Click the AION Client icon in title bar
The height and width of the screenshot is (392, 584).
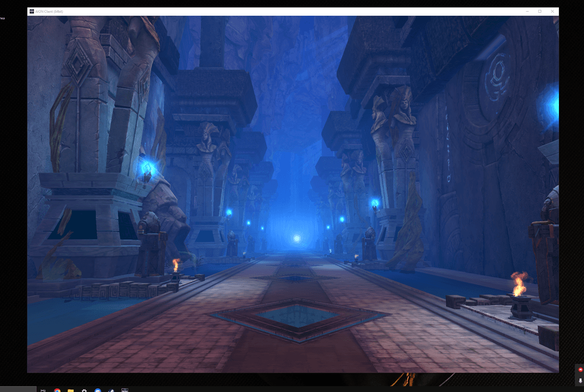click(x=32, y=11)
